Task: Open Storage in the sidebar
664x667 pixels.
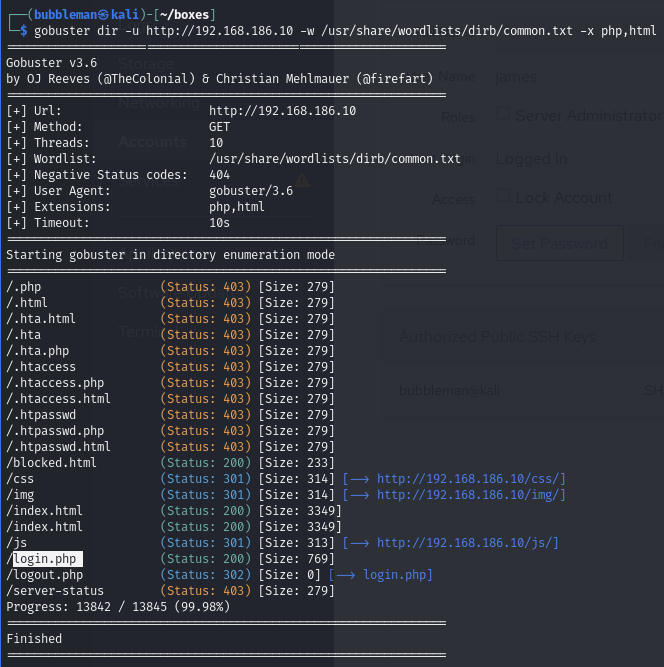Action: point(146,65)
